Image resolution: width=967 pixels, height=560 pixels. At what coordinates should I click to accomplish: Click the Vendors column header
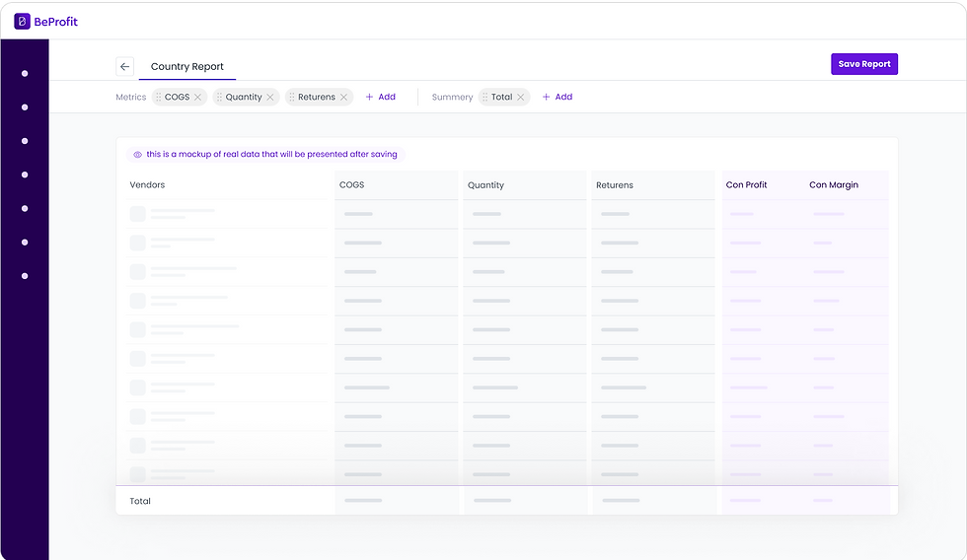tap(147, 184)
